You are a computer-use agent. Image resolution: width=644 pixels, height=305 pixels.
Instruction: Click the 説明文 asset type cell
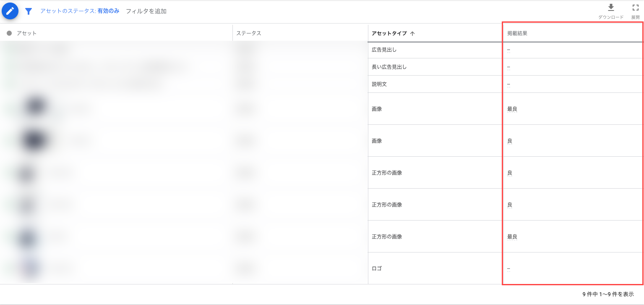point(379,84)
